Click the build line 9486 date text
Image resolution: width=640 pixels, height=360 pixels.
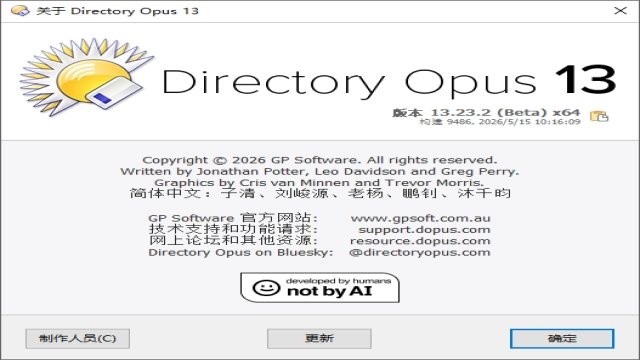click(x=500, y=122)
